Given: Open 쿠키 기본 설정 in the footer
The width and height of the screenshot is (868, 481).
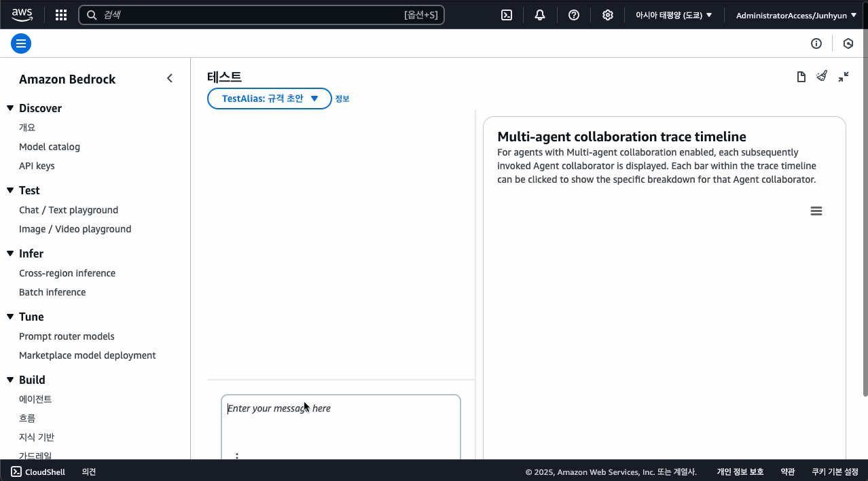Looking at the screenshot, I should [835, 471].
